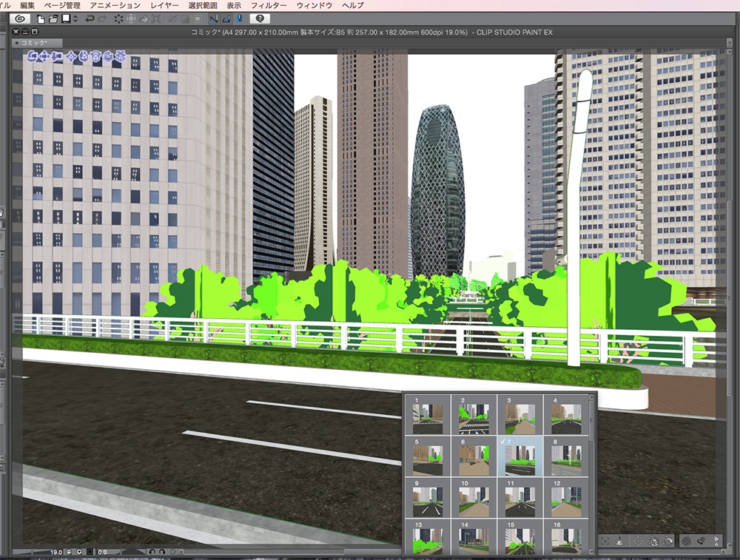Open the 表示 menu

click(x=234, y=6)
